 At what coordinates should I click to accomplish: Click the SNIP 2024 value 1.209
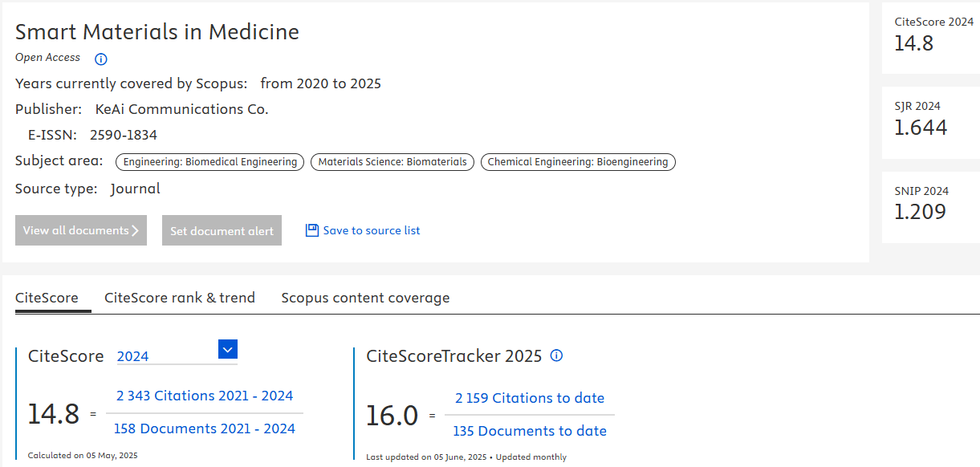921,212
